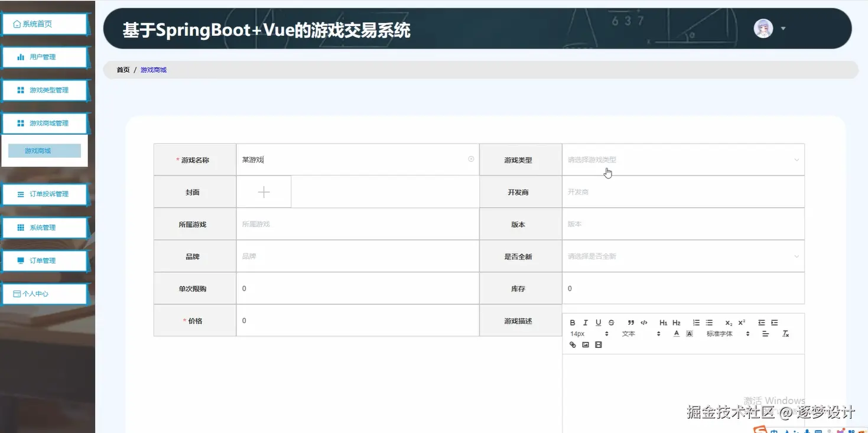Apply superscript formatting
Image resolution: width=868 pixels, height=433 pixels.
(x=742, y=323)
